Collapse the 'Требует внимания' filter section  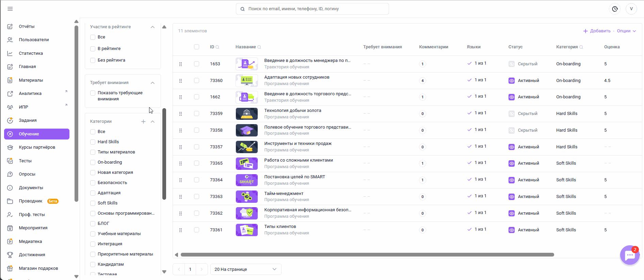click(x=152, y=83)
